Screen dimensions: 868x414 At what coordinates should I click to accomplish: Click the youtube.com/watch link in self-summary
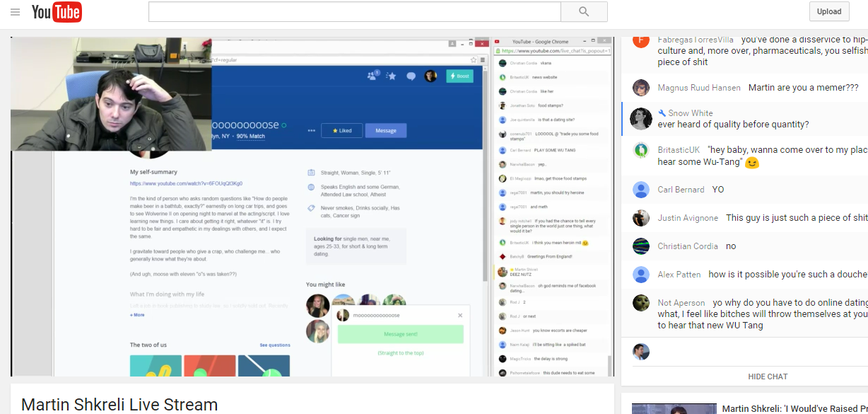[x=186, y=183]
